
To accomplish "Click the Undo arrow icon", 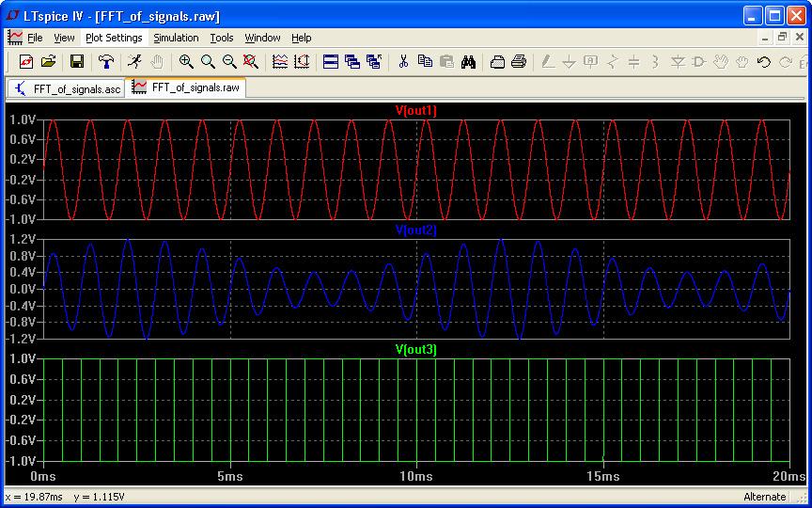I will (764, 62).
